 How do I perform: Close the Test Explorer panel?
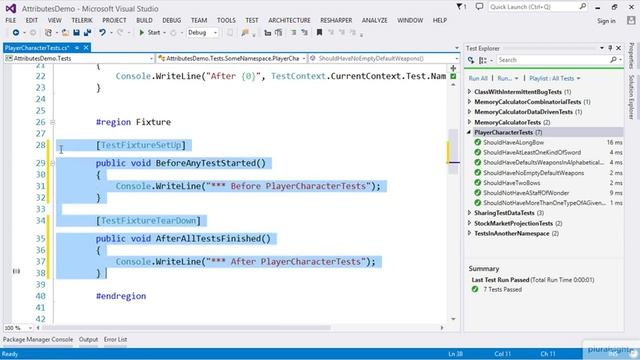(x=619, y=48)
